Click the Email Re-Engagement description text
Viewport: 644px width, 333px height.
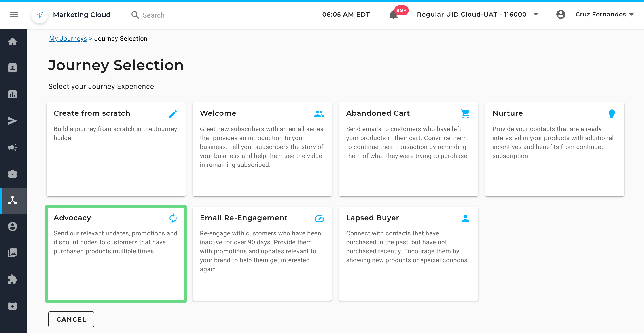[260, 251]
